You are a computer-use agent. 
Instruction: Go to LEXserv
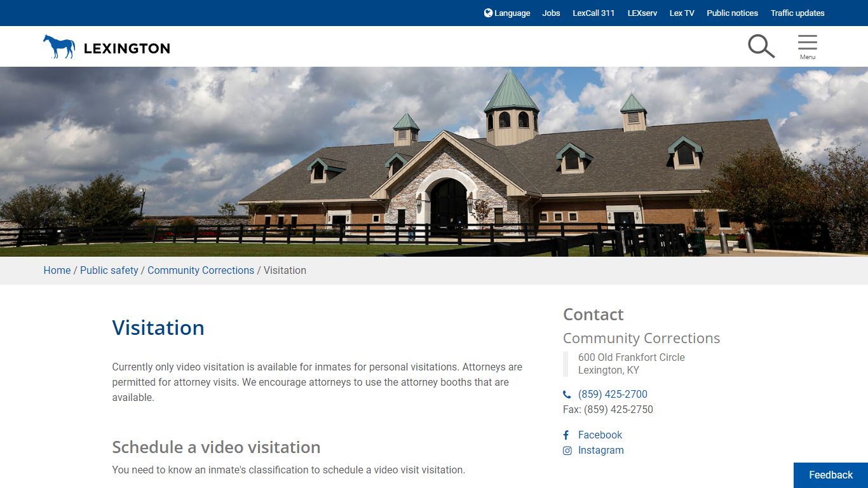[642, 13]
